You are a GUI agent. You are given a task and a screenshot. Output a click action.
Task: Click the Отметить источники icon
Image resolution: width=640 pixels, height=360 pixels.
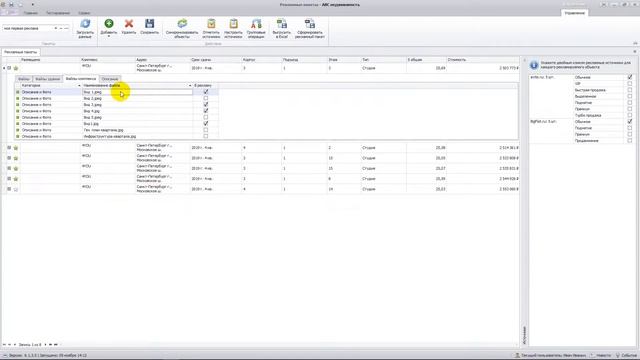[x=211, y=24]
